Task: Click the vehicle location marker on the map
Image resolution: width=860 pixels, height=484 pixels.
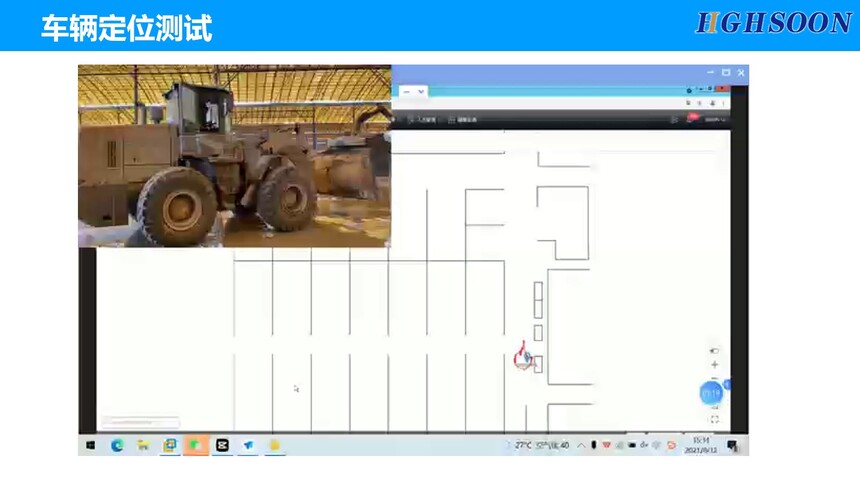Action: [523, 357]
